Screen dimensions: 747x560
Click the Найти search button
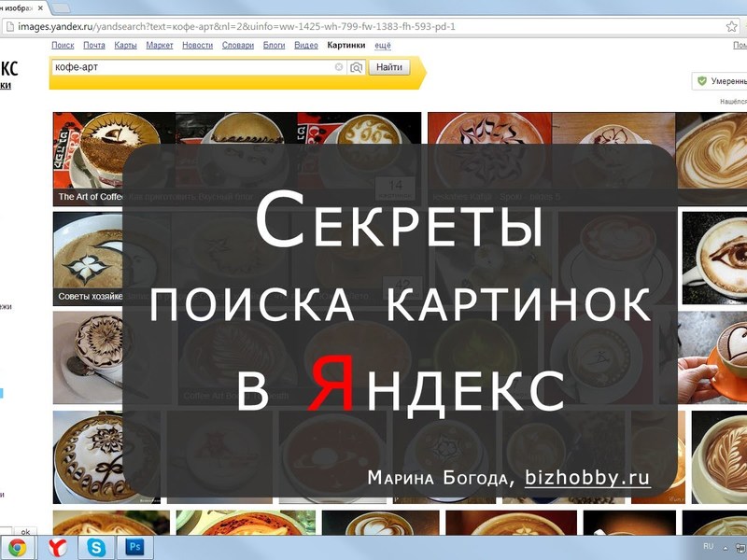point(388,67)
